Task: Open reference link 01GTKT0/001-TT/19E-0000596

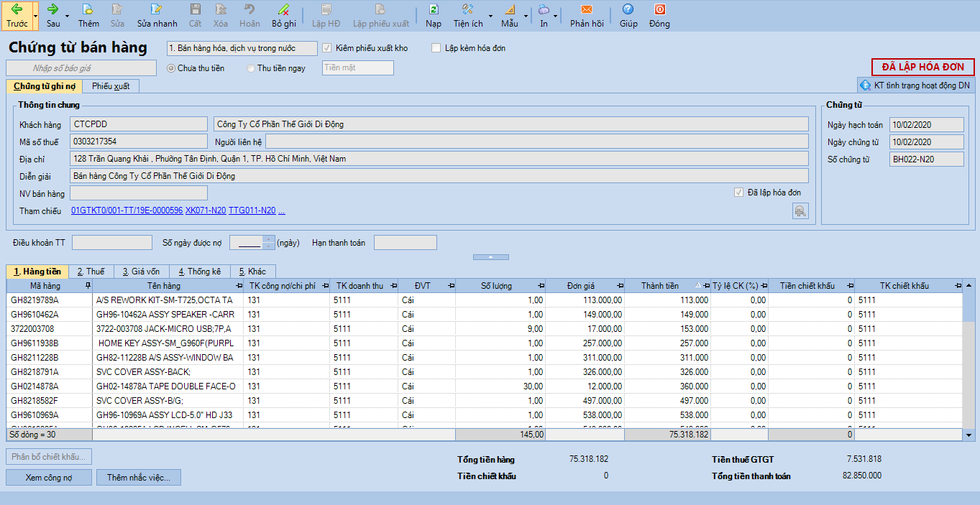Action: click(x=127, y=210)
